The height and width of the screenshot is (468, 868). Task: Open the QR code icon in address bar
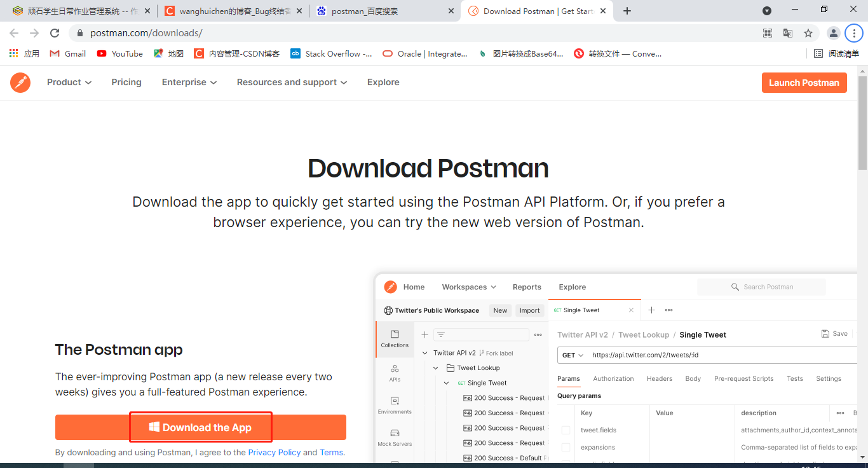point(768,33)
